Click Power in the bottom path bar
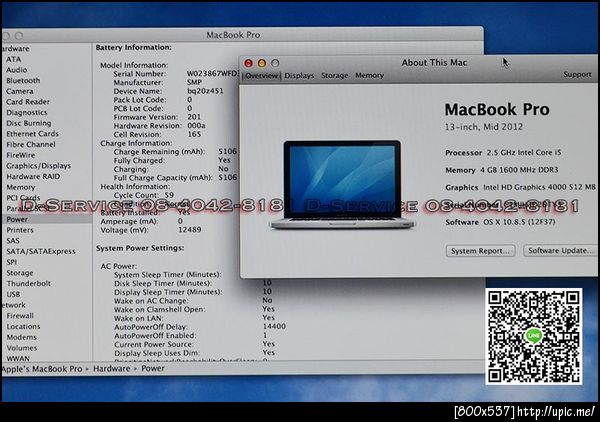600x422 pixels. coord(153,368)
